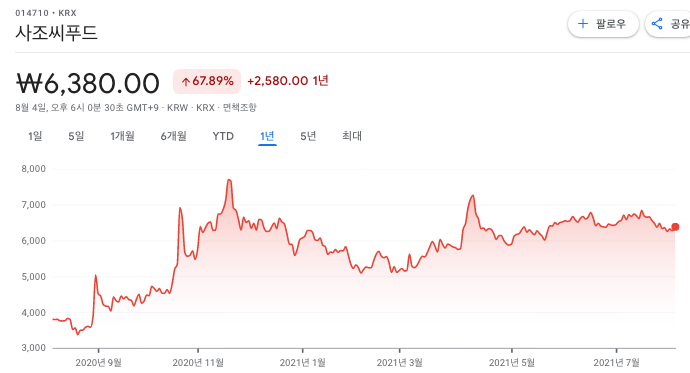This screenshot has width=690, height=373.
Task: Choose the YTD range tab
Action: (x=223, y=136)
